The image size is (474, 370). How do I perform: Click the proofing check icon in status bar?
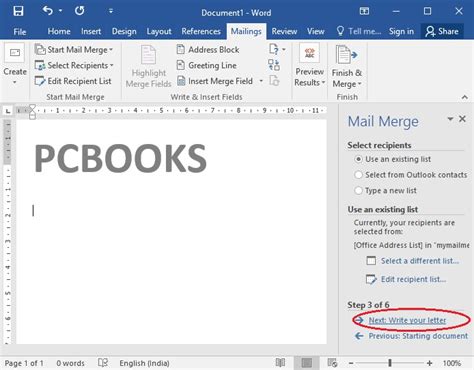pyautogui.click(x=103, y=363)
